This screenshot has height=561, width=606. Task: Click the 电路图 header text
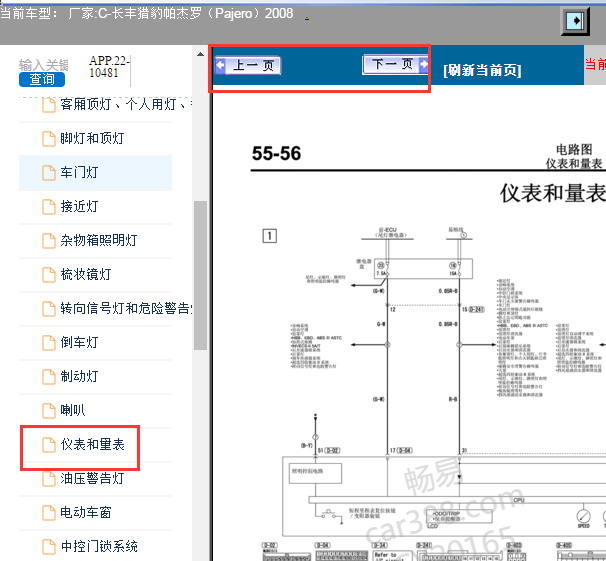click(x=574, y=150)
